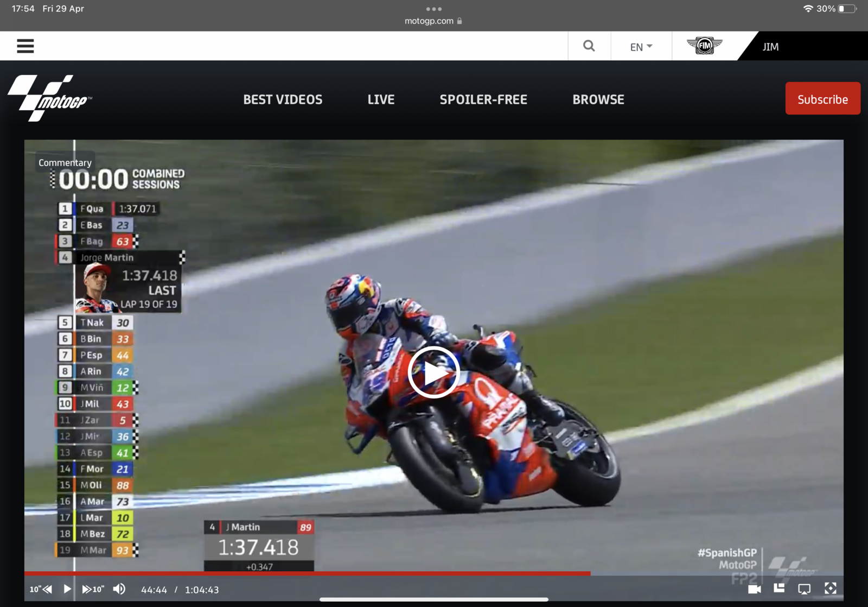Select the Commentary audio label

click(x=65, y=162)
